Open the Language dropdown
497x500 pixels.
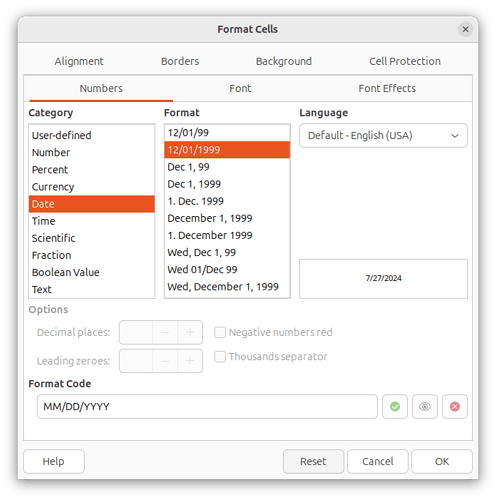pos(383,136)
